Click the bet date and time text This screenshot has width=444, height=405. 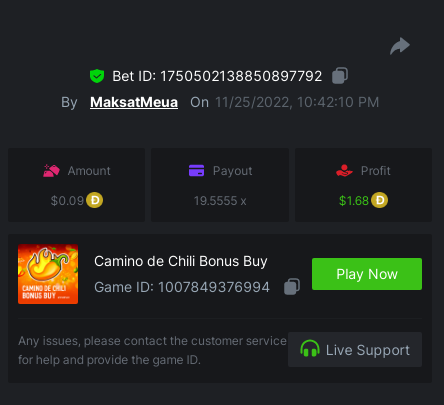[297, 102]
